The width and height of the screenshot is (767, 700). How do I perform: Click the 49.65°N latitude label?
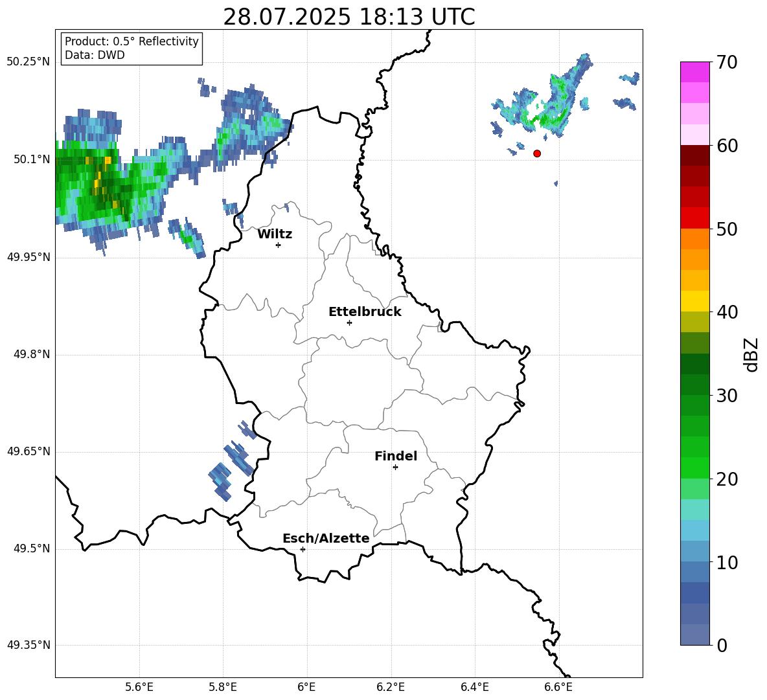(29, 451)
